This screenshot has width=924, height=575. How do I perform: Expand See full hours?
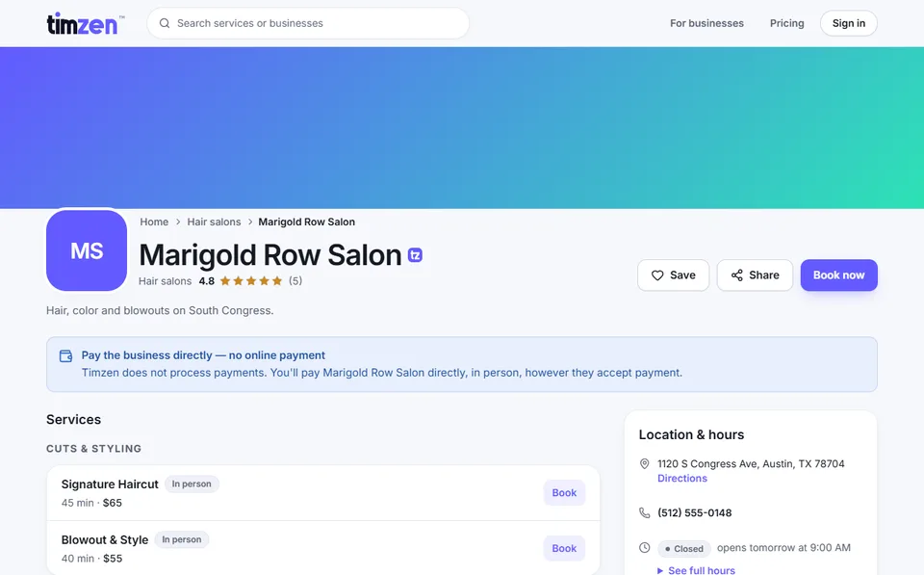tap(697, 570)
